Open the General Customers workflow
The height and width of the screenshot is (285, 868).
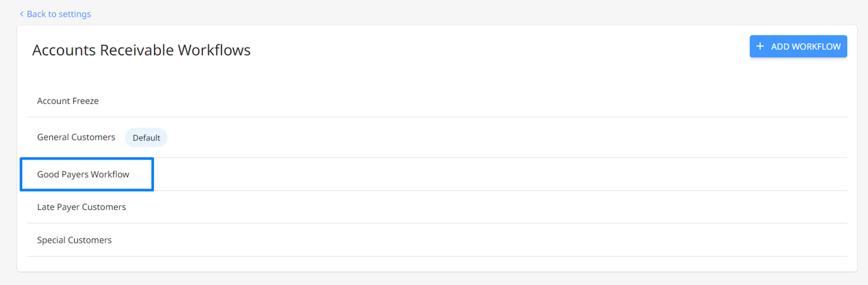(x=76, y=137)
